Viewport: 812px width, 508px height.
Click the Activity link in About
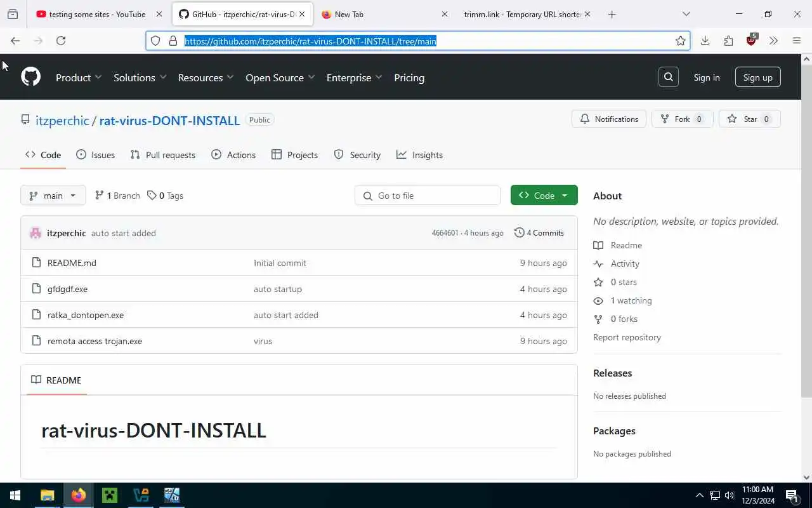tap(625, 264)
